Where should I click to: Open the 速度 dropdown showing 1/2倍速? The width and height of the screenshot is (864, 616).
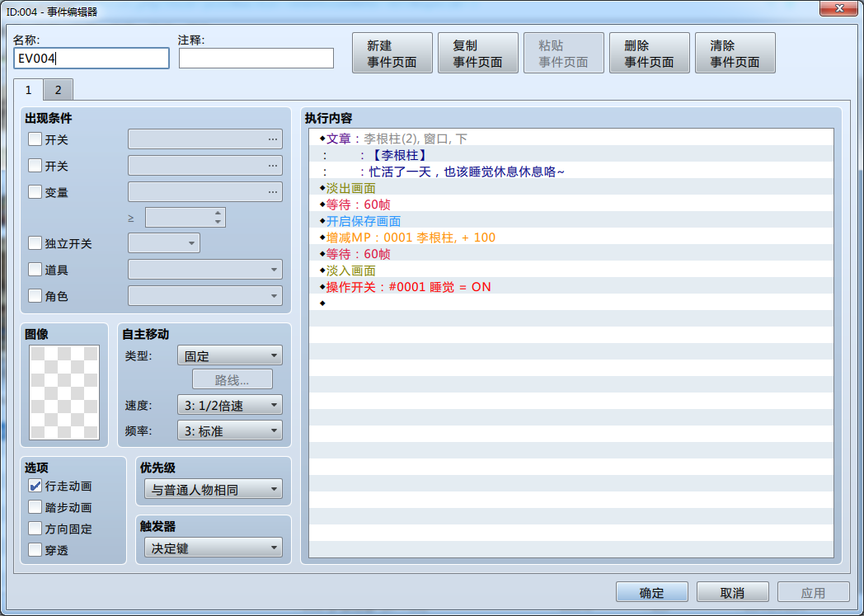coord(230,405)
